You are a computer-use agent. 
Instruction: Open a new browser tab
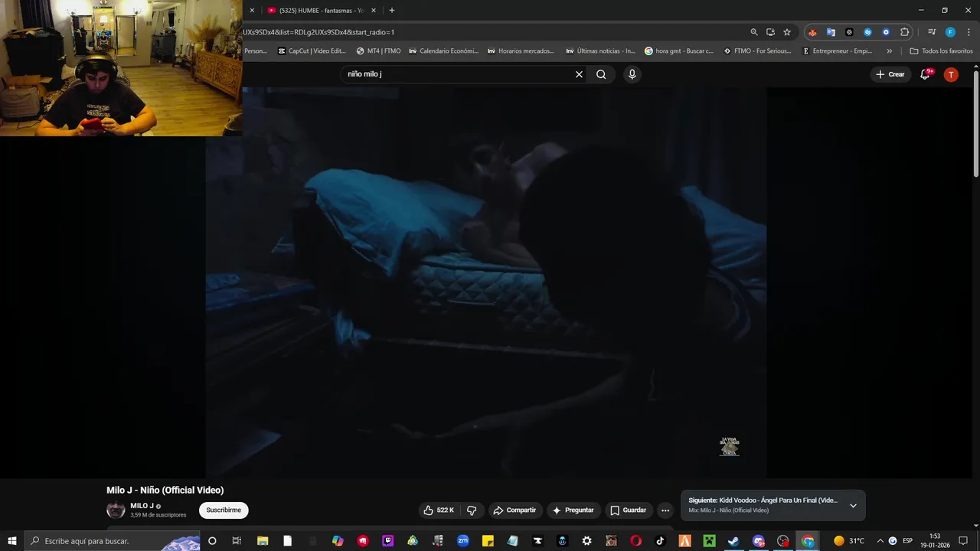(x=392, y=11)
